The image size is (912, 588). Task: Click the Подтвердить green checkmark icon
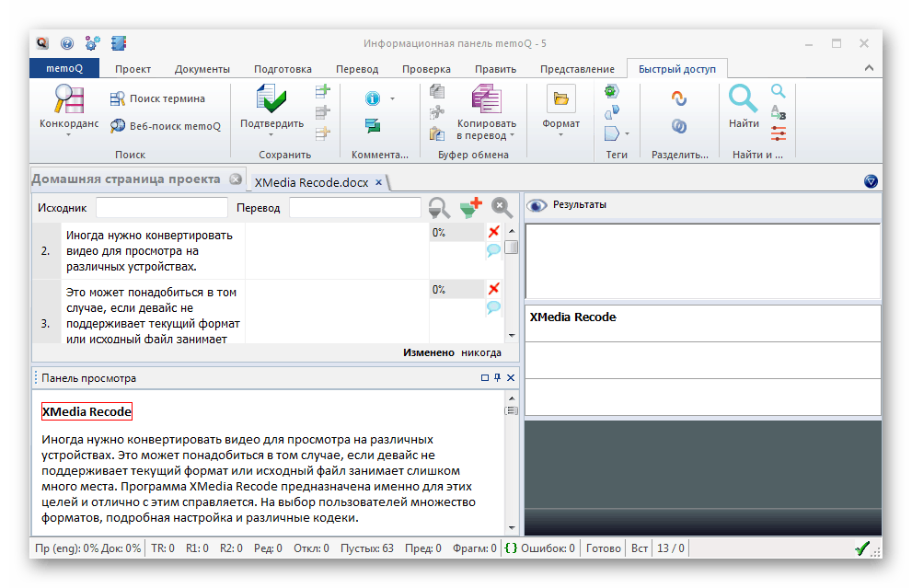point(271,99)
